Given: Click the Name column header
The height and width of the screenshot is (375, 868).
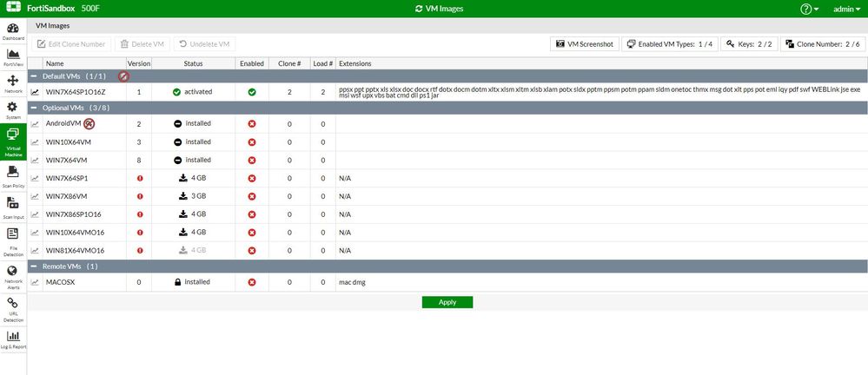Looking at the screenshot, I should (84, 63).
